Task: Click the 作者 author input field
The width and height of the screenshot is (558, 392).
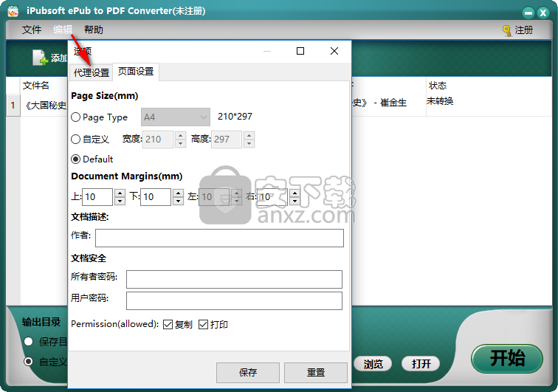Action: pos(219,238)
